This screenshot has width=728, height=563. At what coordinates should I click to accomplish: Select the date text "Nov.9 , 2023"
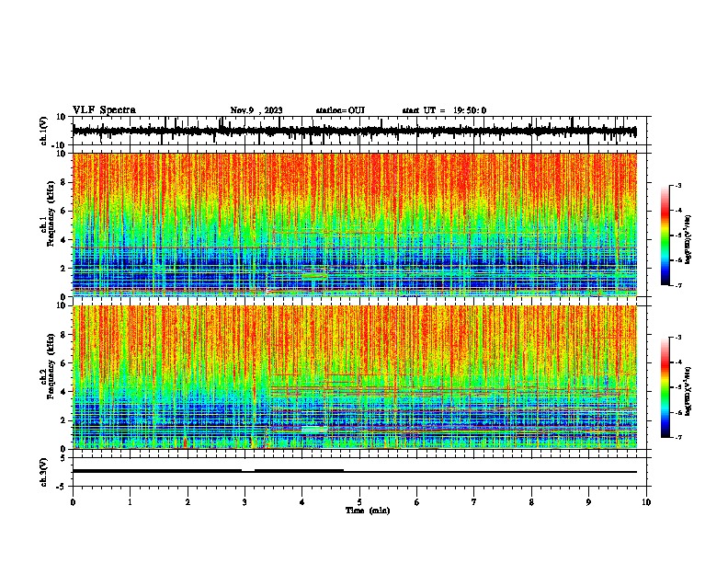[256, 110]
